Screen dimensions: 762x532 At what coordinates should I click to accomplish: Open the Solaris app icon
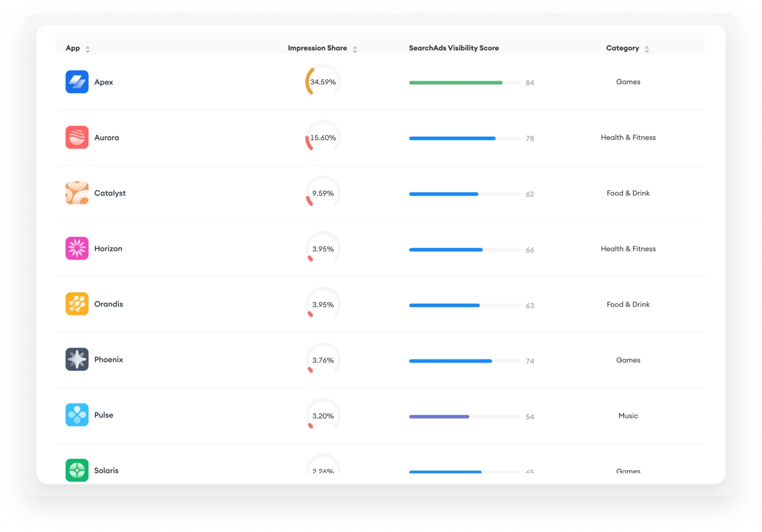[x=77, y=470]
